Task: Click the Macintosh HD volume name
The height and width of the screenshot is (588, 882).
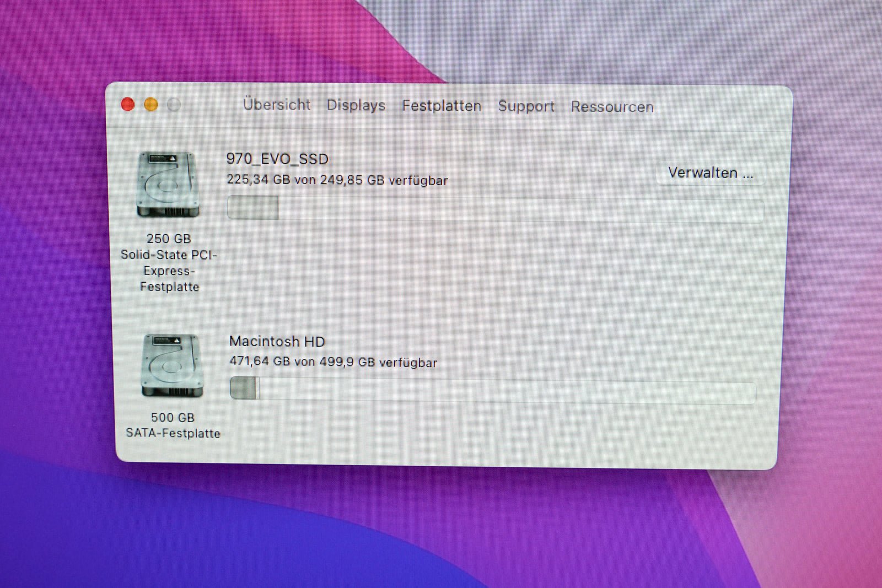Action: (x=277, y=342)
